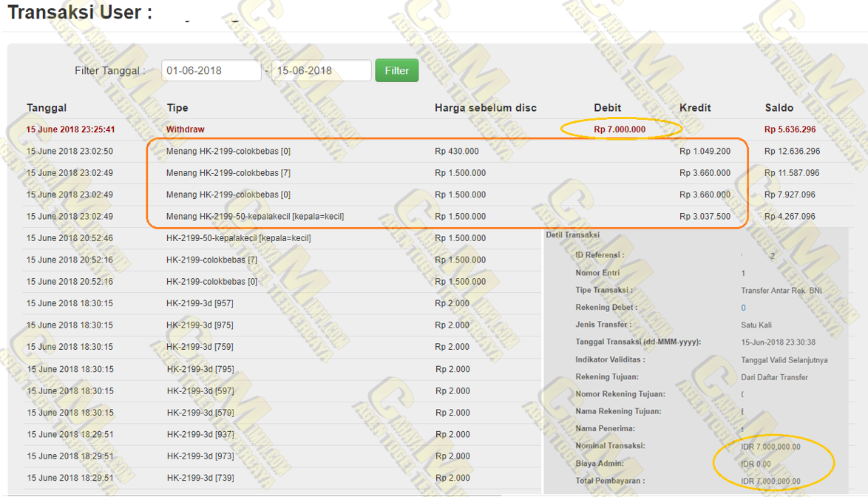Viewport: 868px width, 497px height.
Task: Click the end date field showing 15-06-2018
Action: tap(321, 70)
